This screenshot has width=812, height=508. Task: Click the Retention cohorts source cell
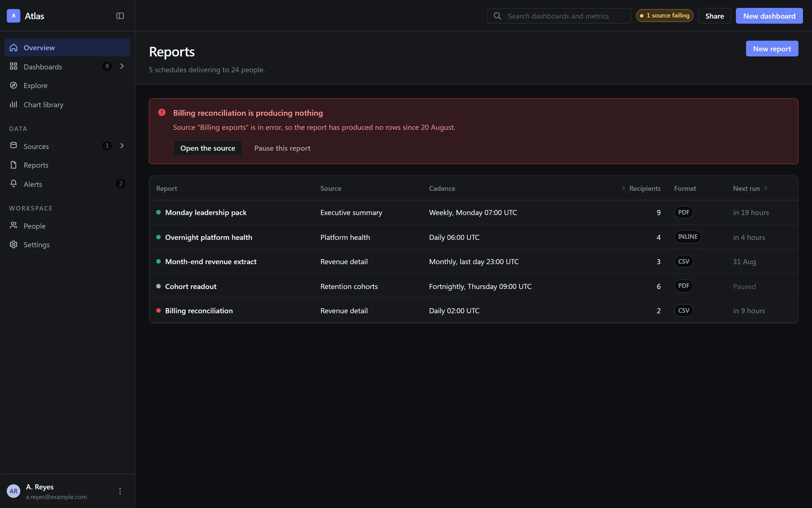(x=349, y=286)
